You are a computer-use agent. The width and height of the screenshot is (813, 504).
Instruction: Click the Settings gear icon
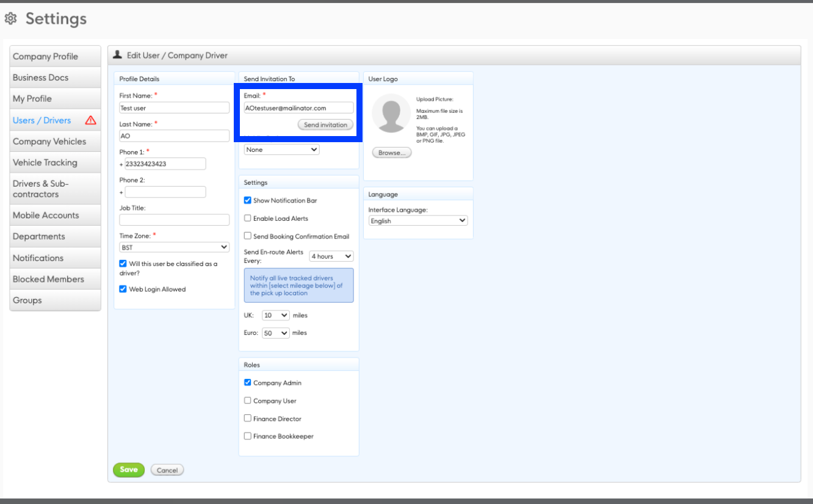coord(10,19)
